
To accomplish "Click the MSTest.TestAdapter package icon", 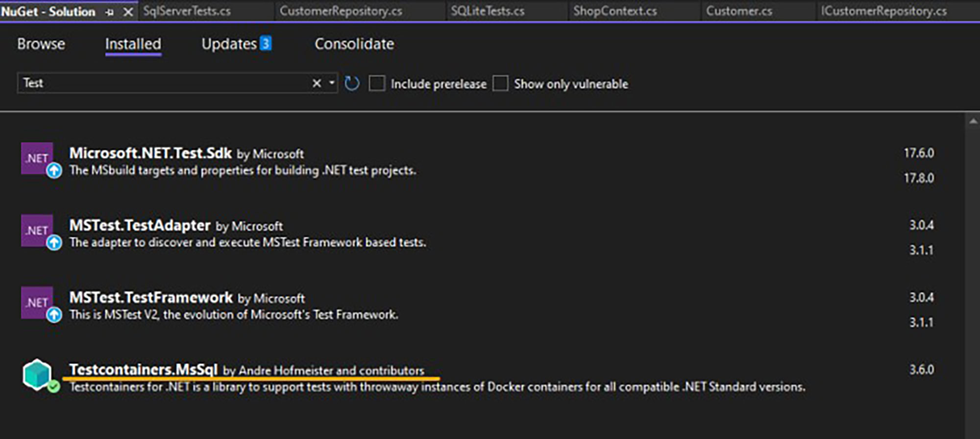I will pos(37,230).
